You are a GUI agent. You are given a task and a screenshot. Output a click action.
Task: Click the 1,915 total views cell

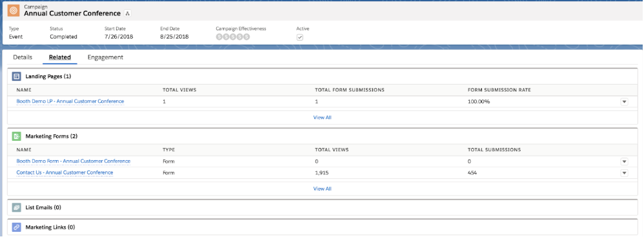(321, 173)
